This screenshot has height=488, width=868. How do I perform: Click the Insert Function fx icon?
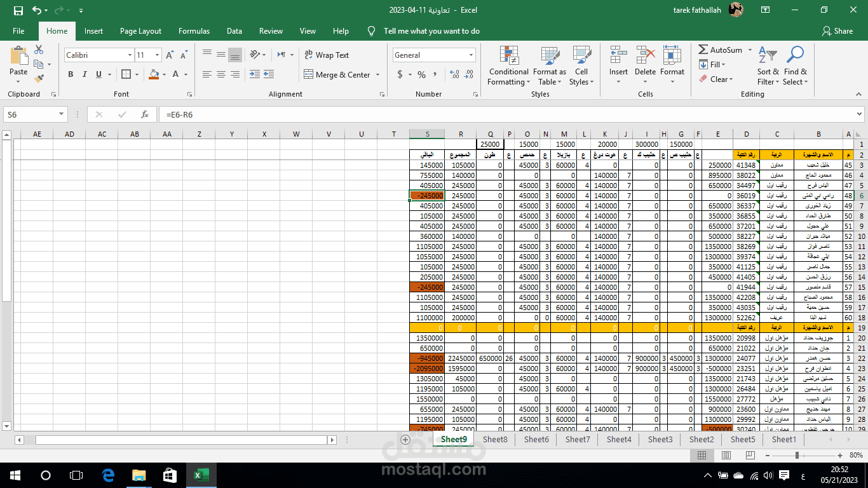(145, 114)
